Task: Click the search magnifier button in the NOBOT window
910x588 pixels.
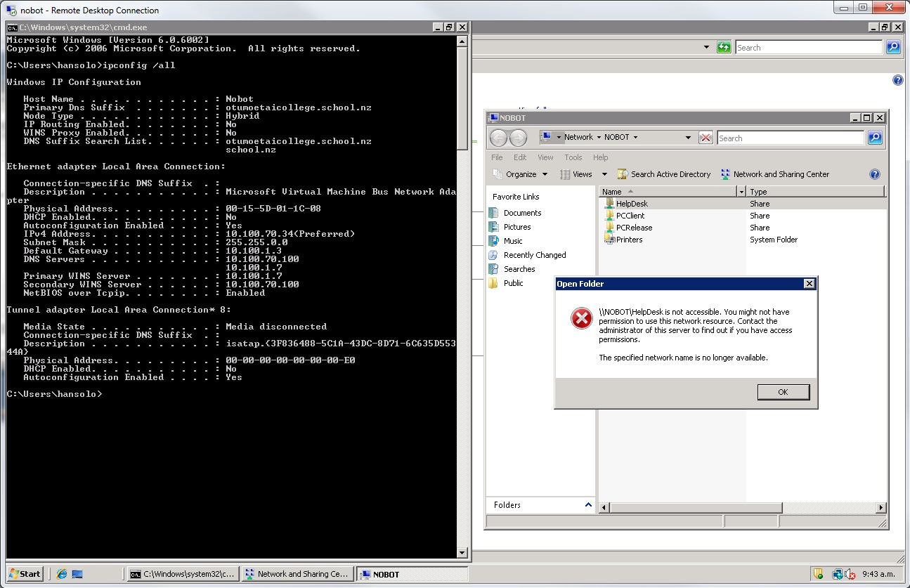Action: [875, 138]
